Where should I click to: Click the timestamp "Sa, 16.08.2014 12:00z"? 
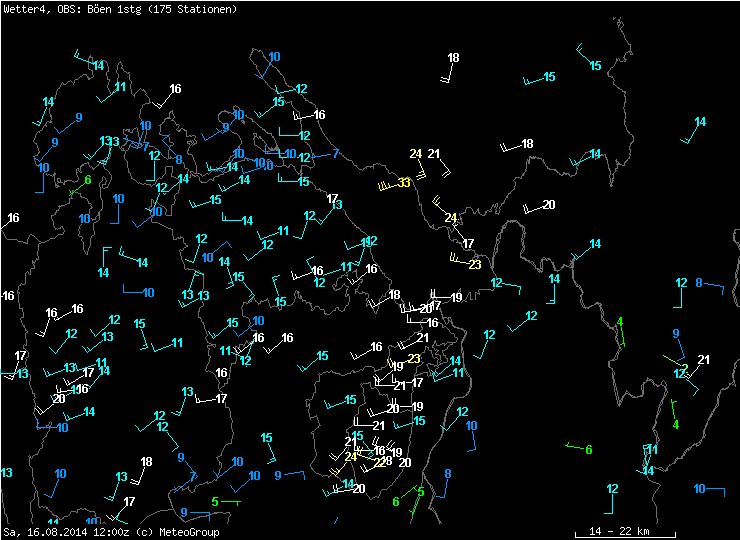point(67,532)
